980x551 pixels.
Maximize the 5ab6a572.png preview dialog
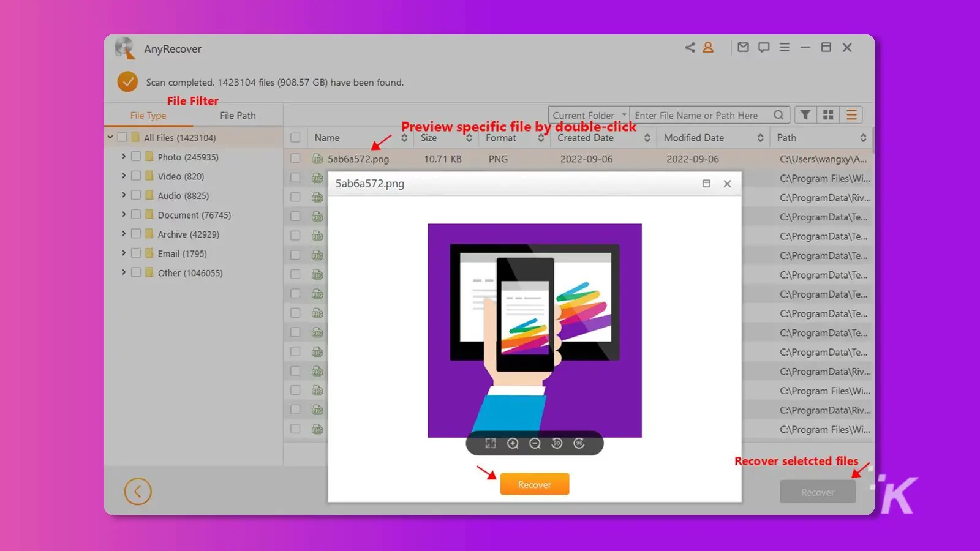tap(706, 184)
